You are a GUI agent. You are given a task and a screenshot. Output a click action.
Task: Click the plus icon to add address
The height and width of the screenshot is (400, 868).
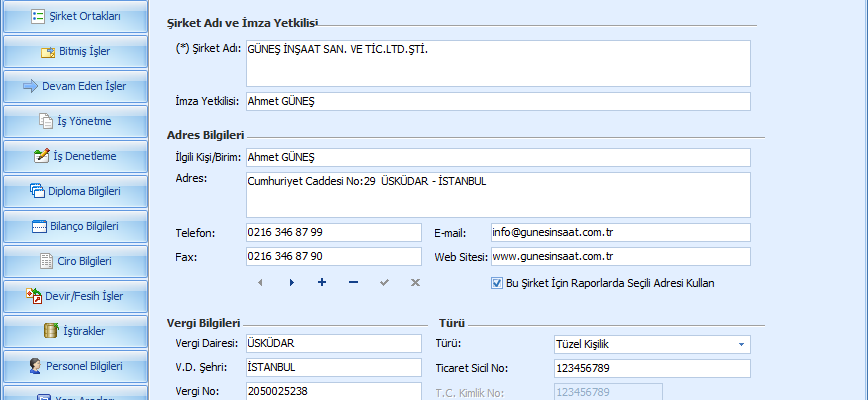pos(322,283)
